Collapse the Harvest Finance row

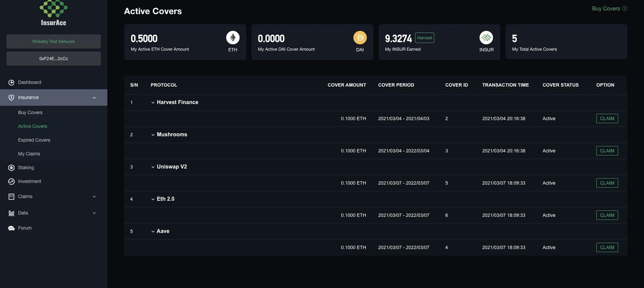coord(153,103)
